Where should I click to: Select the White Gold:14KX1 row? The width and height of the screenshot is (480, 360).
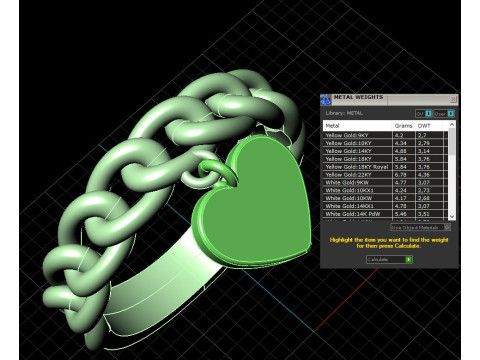[x=385, y=206]
